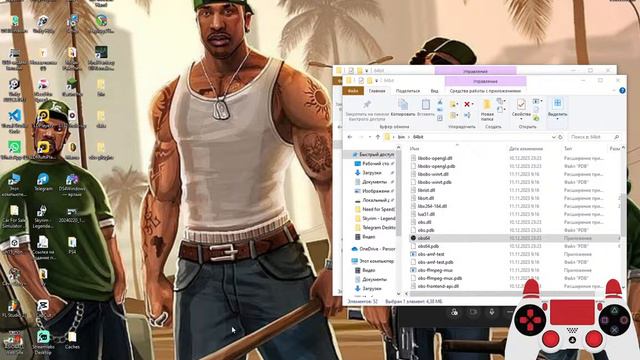Screen dimensions: 640x360
Task: Click the search magnifier icon
Action: (617, 137)
